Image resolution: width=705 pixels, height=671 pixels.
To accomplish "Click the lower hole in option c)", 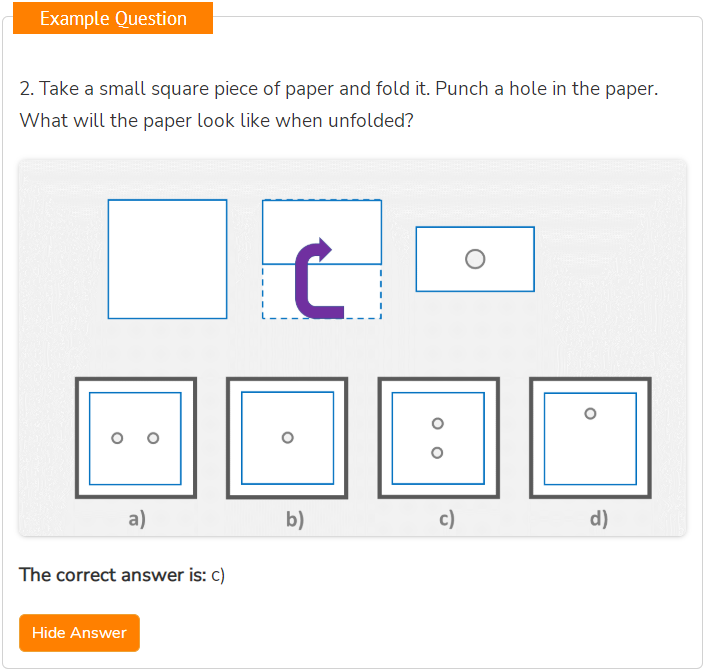I will (x=437, y=452).
